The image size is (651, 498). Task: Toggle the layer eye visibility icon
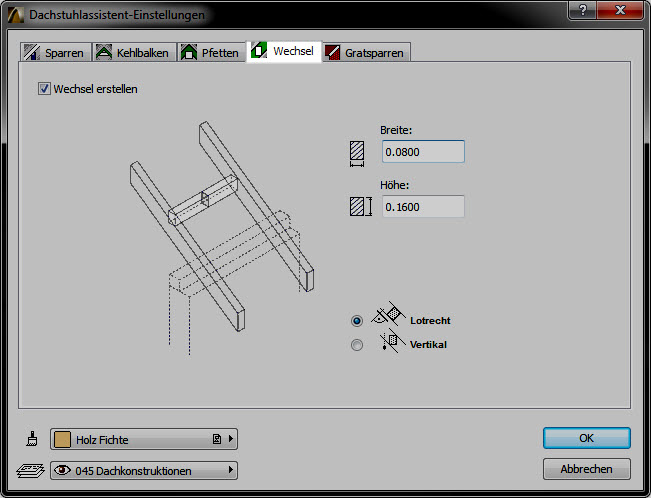[x=62, y=470]
